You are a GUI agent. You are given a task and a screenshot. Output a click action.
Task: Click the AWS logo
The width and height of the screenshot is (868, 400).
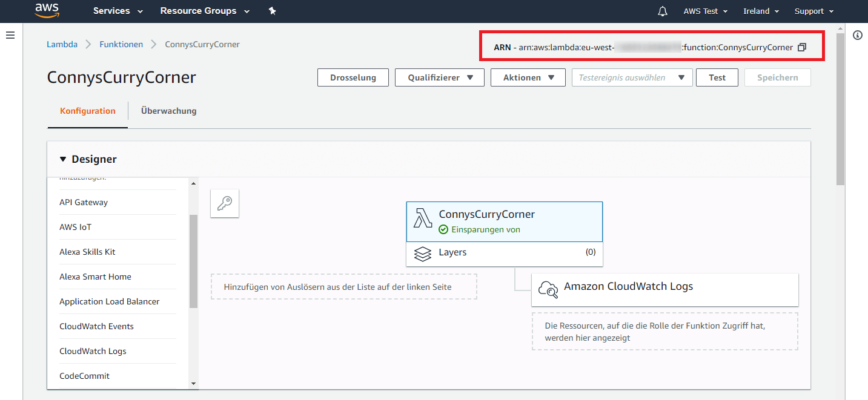(47, 11)
